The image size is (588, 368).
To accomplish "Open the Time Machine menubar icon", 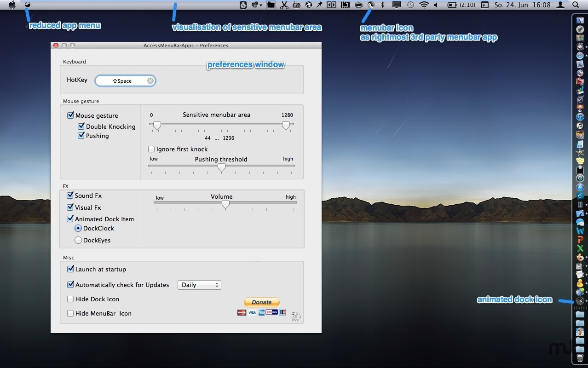I will (410, 5).
